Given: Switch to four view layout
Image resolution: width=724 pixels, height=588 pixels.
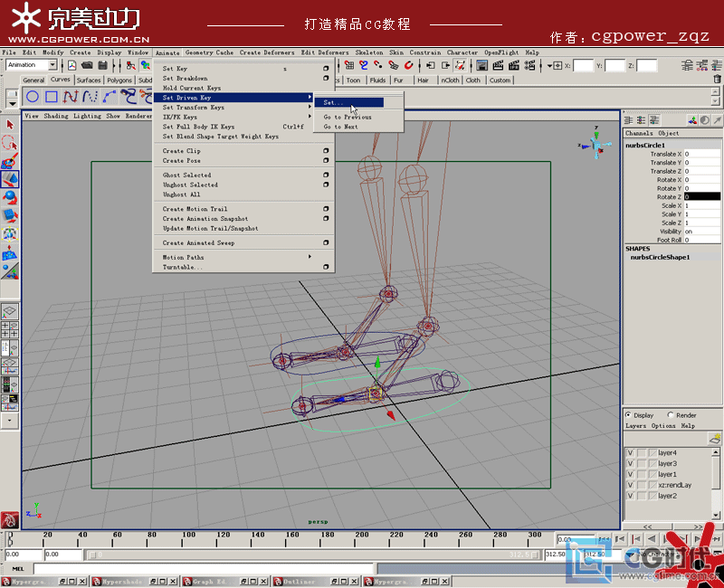Looking at the screenshot, I should coord(10,329).
